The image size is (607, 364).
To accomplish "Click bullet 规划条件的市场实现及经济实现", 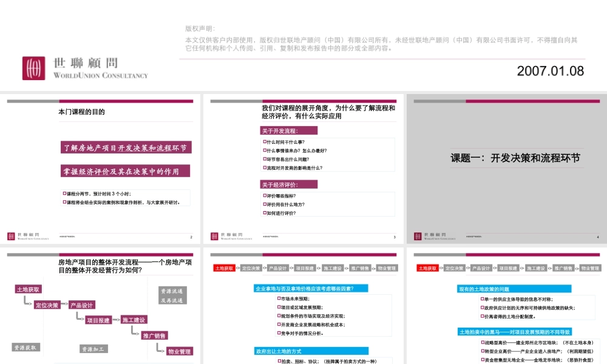I will pyautogui.click(x=311, y=316).
